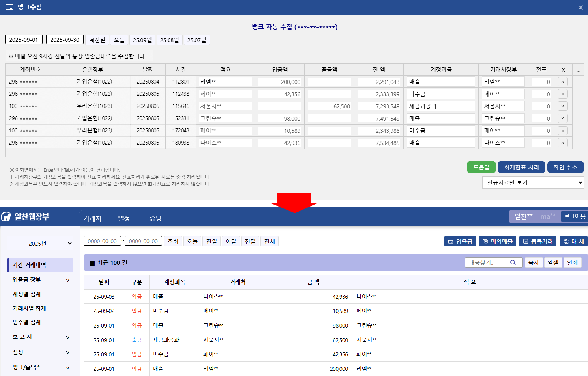This screenshot has height=376, width=588.
Task: Remove the 나이스** 42,936 row with X
Action: point(563,143)
